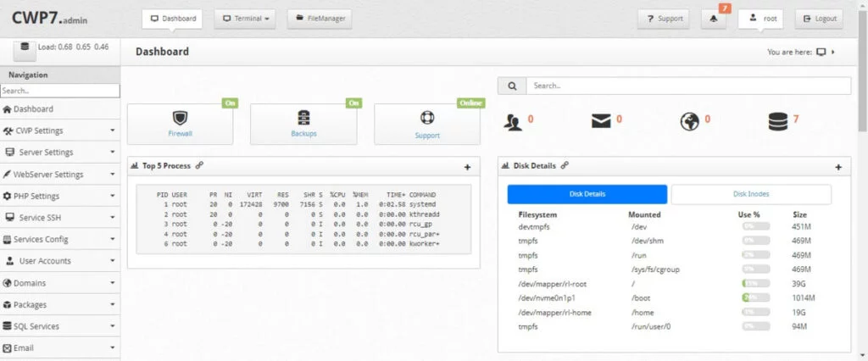Click the Online badge above Support
The image size is (868, 361).
coord(470,103)
